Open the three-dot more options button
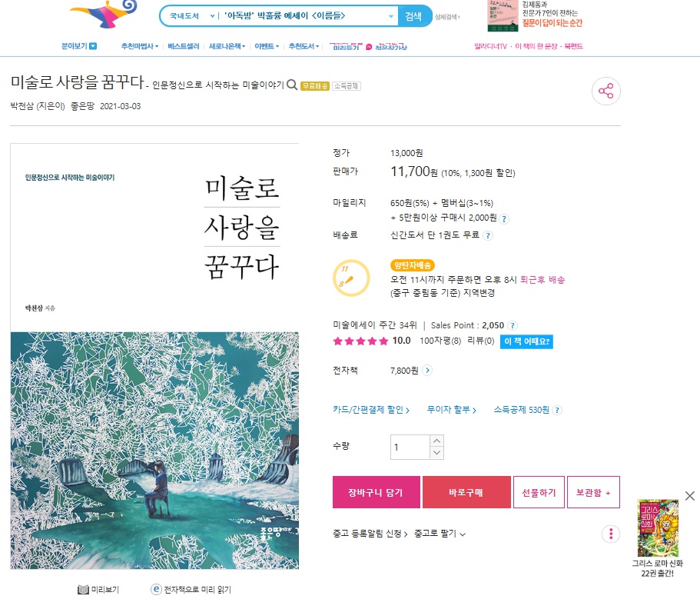 click(611, 534)
